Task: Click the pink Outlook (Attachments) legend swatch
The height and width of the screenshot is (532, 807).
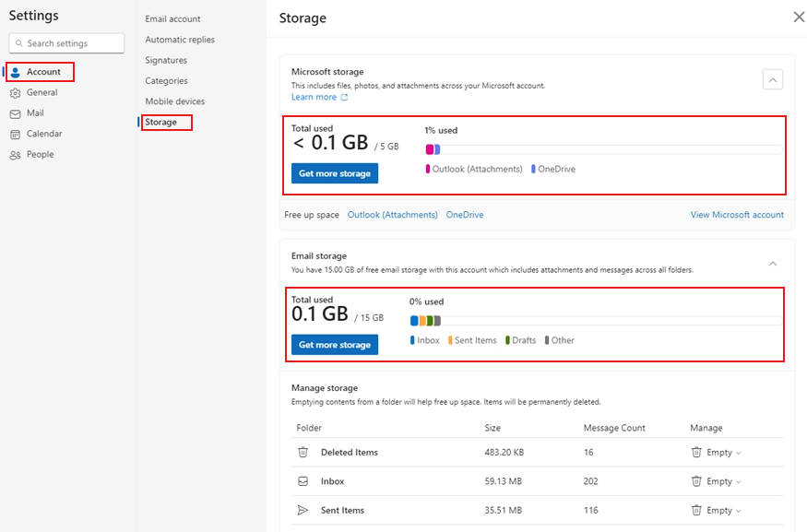Action: coord(428,169)
